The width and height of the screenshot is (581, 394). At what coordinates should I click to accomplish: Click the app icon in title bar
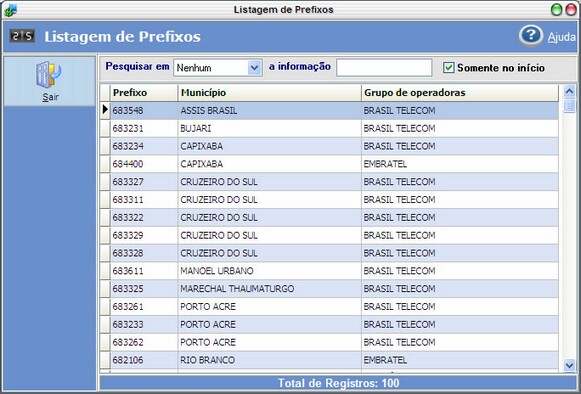coord(10,10)
